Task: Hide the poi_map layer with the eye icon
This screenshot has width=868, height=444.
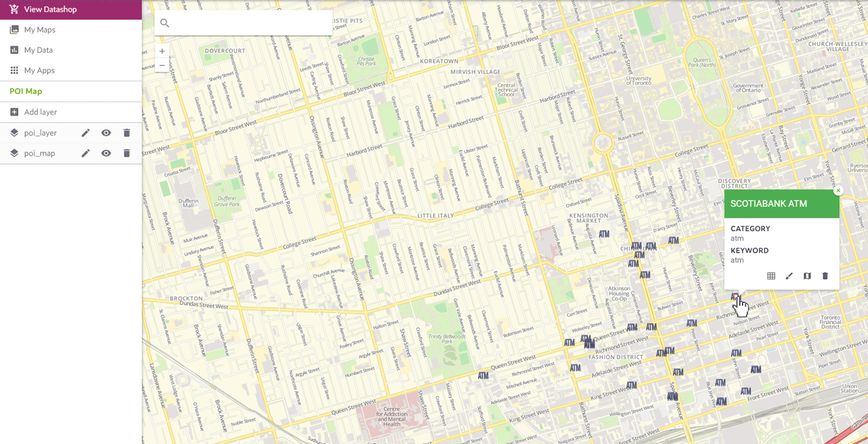Action: pos(106,153)
